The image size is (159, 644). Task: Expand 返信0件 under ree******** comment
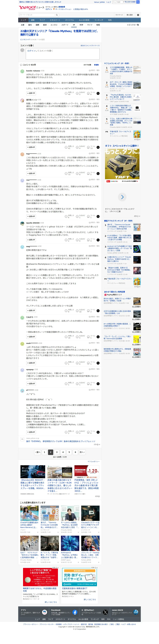pyautogui.click(x=31, y=216)
